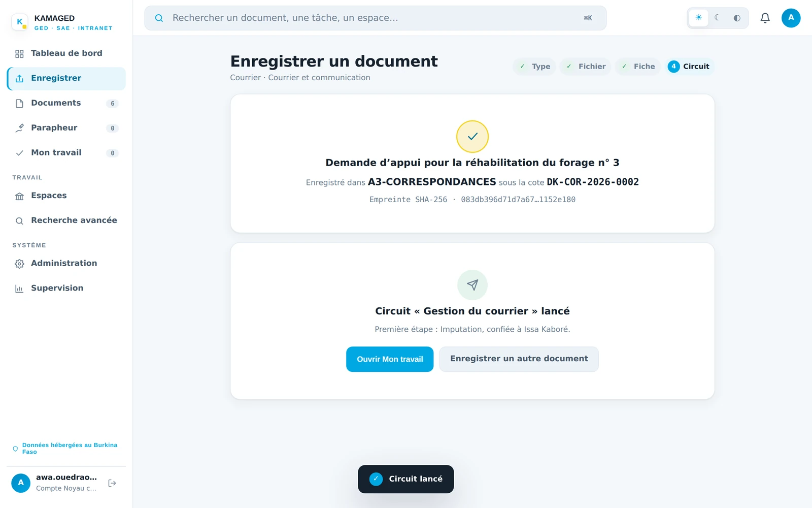Go to Parapheur

(66, 128)
